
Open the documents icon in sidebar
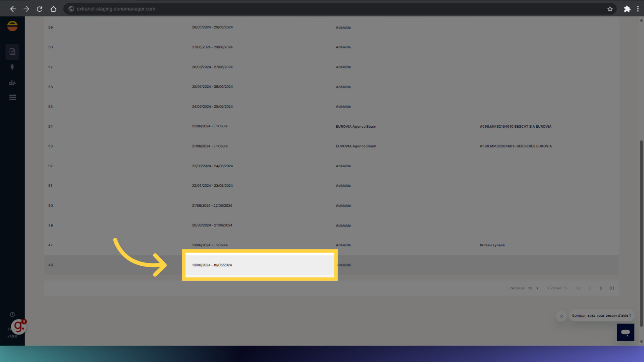point(12,52)
